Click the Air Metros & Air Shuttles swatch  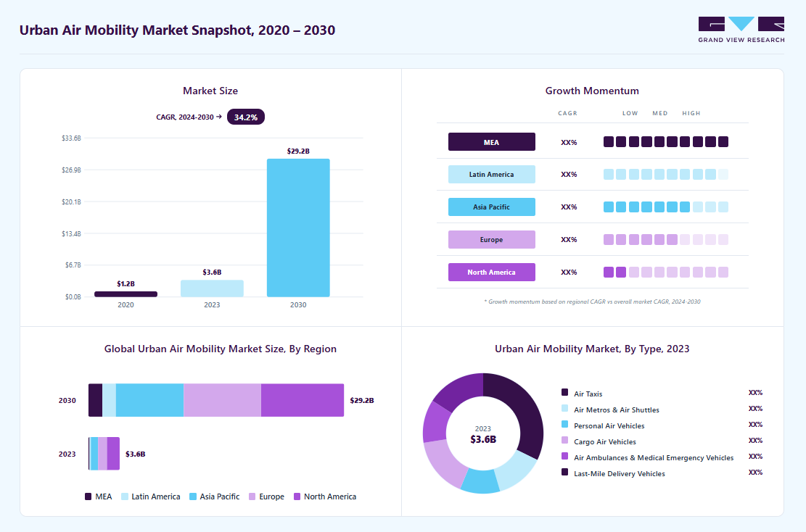(564, 408)
